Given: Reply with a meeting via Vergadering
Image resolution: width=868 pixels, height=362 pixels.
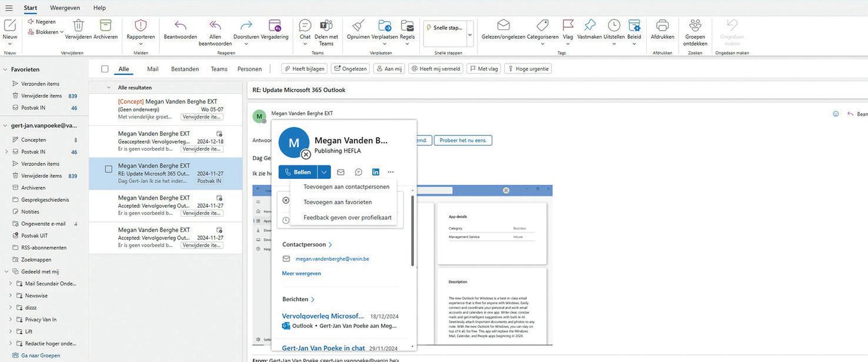Looking at the screenshot, I should point(275,25).
